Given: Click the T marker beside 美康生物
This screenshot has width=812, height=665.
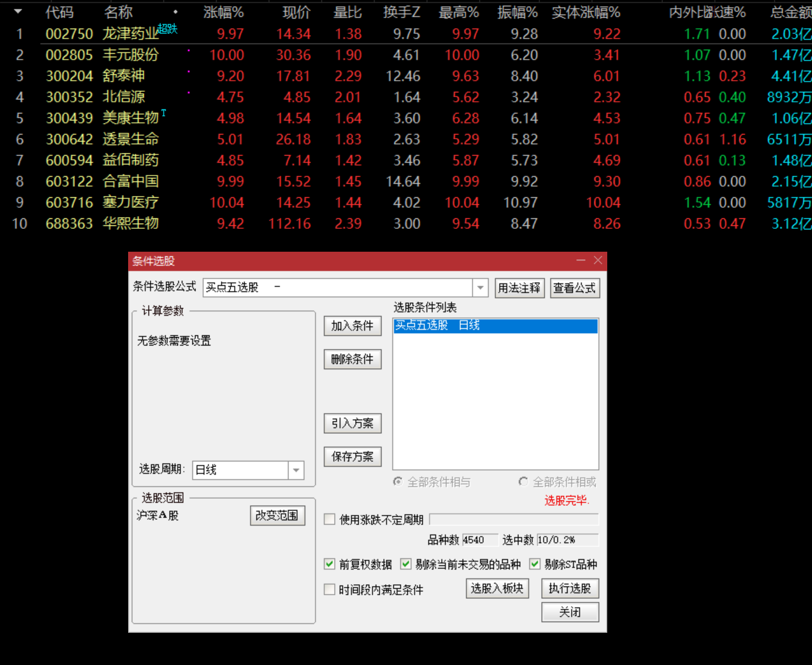Looking at the screenshot, I should 164,112.
